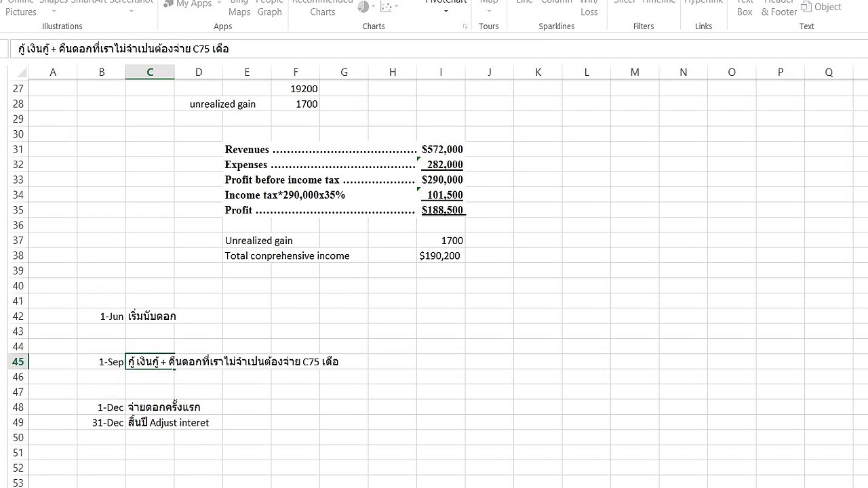Screen dimensions: 868x488
Task: Click the Income tax*290,000x35% line
Action: coord(344,195)
